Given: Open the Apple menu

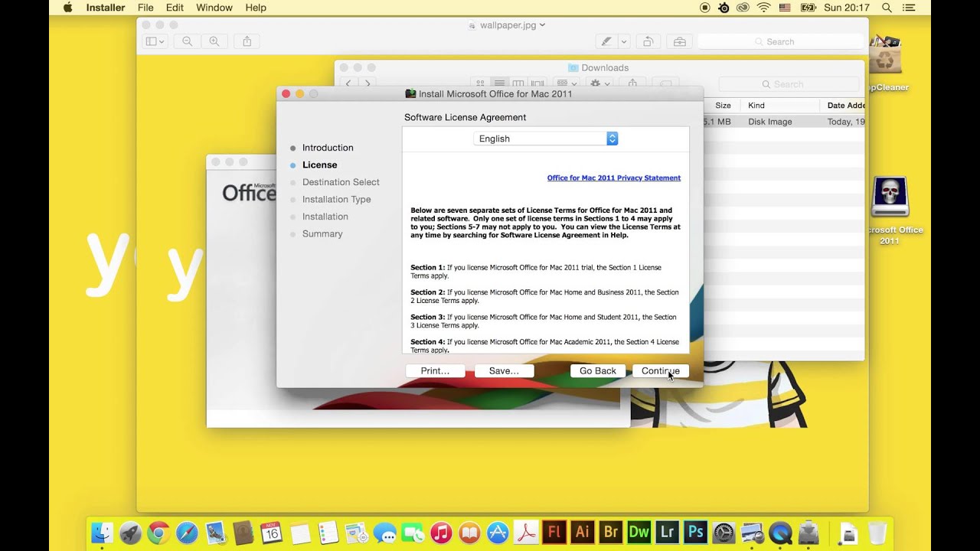Looking at the screenshot, I should pos(67,8).
